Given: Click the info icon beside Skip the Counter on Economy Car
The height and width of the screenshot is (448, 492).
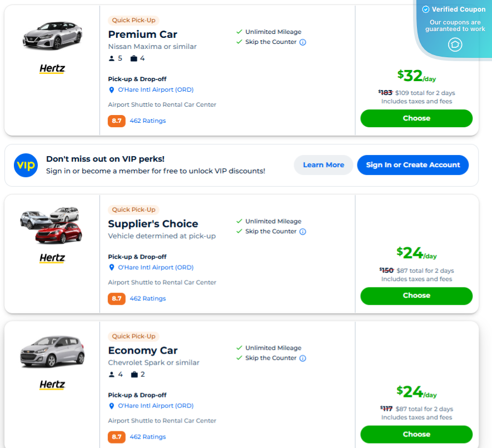Looking at the screenshot, I should tap(302, 358).
